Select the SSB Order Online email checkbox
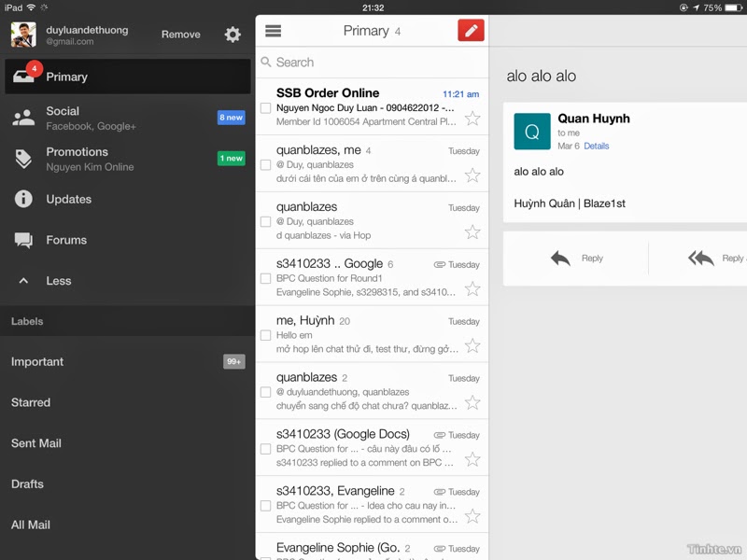Image resolution: width=747 pixels, height=560 pixels. pyautogui.click(x=266, y=108)
